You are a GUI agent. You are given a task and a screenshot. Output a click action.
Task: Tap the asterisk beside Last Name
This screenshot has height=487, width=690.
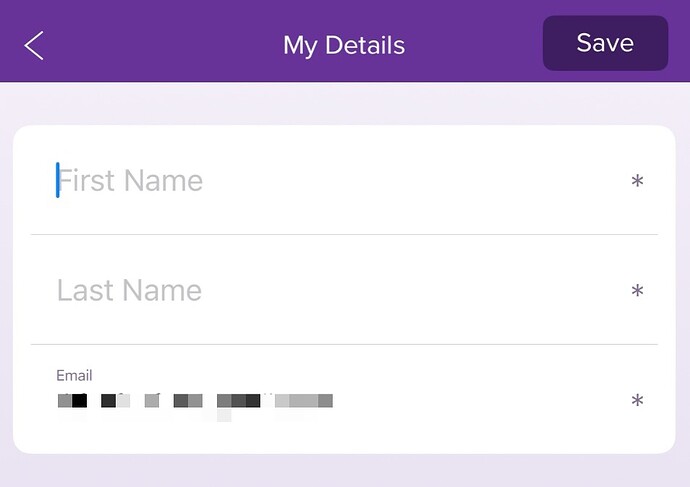point(637,290)
